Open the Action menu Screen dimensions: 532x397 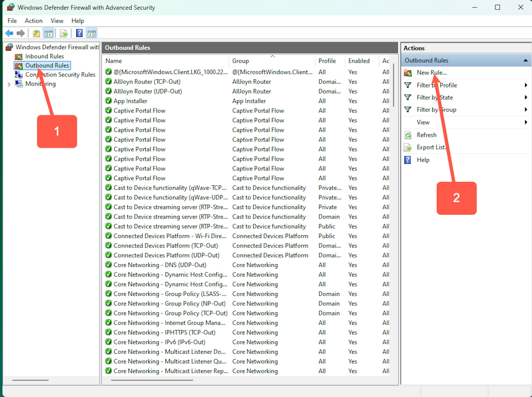(34, 21)
